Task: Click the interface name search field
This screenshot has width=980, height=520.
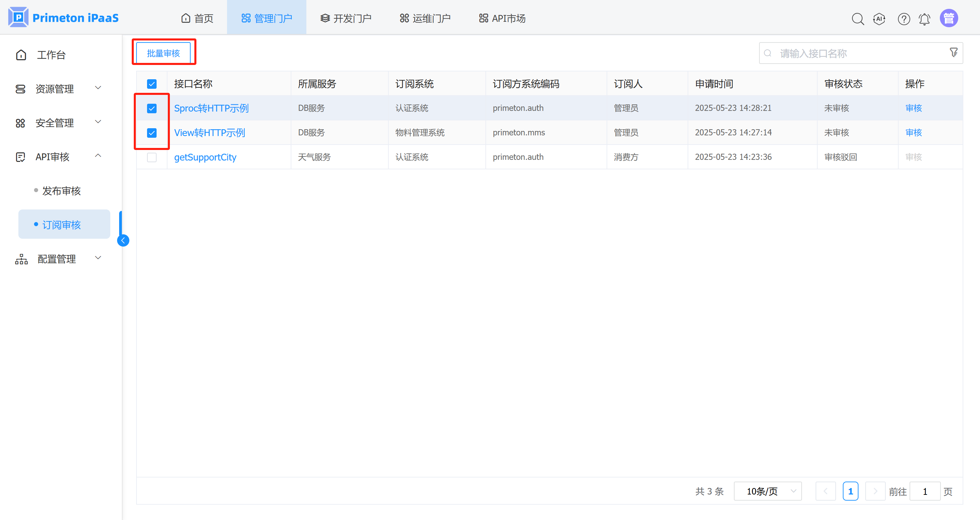Action: [x=856, y=53]
